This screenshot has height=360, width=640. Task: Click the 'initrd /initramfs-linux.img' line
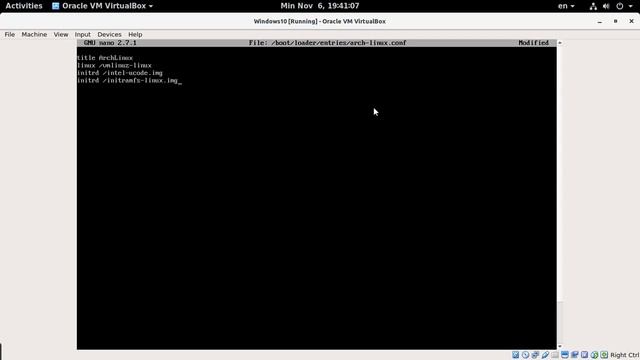click(x=127, y=81)
